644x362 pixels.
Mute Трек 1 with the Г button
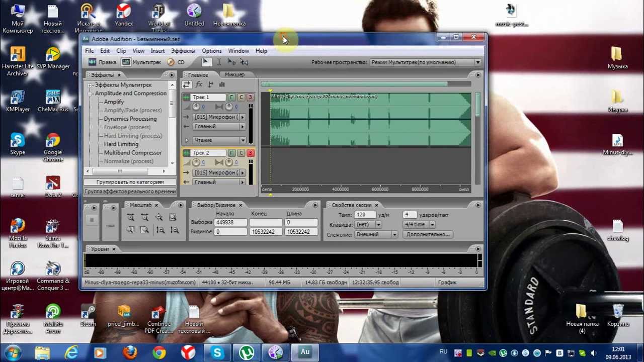(x=231, y=97)
